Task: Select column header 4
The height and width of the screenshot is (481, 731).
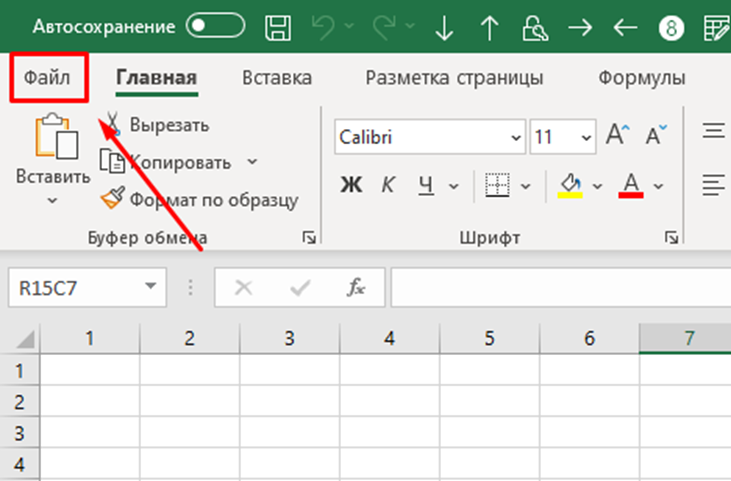Action: click(x=390, y=338)
